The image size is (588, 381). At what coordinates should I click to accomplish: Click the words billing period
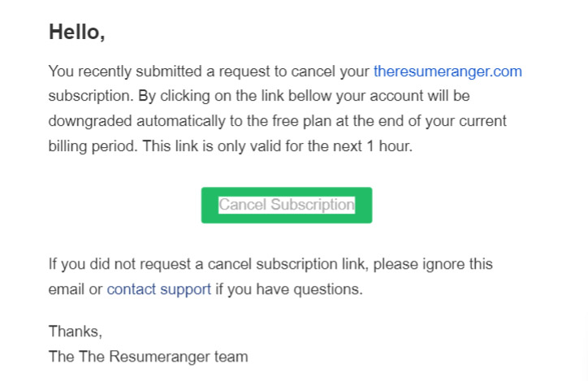click(x=93, y=146)
